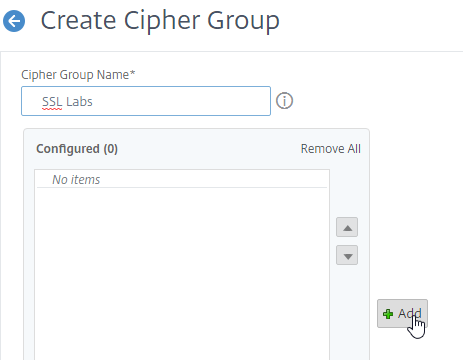The width and height of the screenshot is (463, 360).
Task: Click the "Configured (0)" header
Action: coord(77,149)
